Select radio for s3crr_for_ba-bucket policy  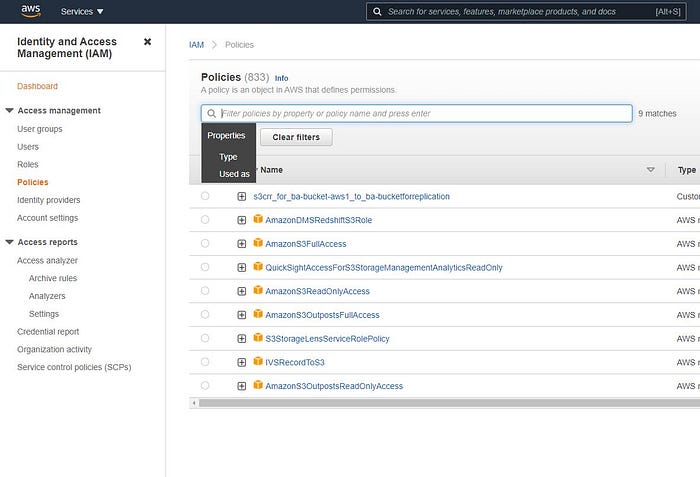click(205, 196)
